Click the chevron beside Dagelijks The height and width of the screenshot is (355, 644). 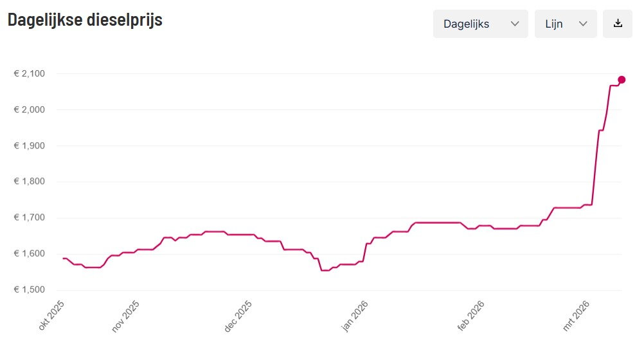point(515,24)
